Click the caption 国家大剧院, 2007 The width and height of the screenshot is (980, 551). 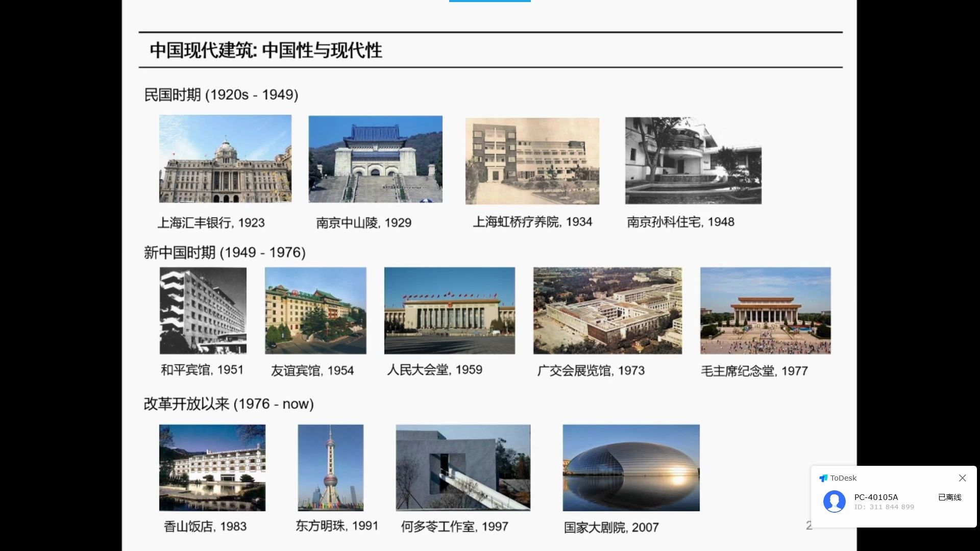pos(611,528)
